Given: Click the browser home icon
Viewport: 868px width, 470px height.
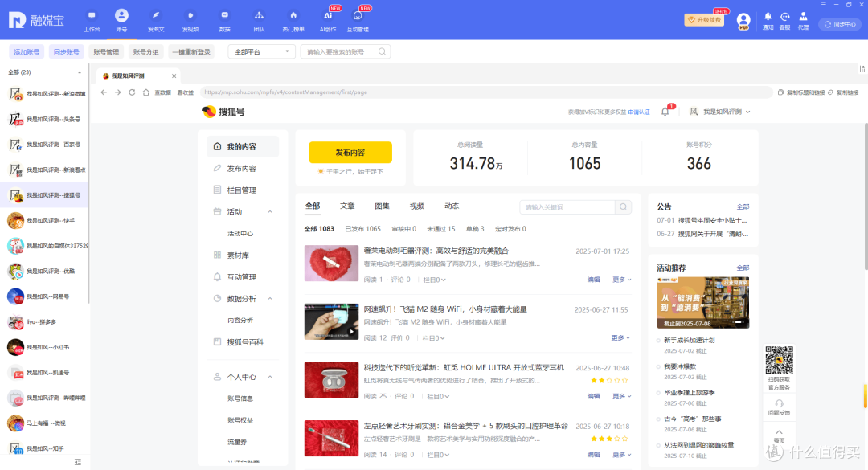Looking at the screenshot, I should pyautogui.click(x=146, y=92).
